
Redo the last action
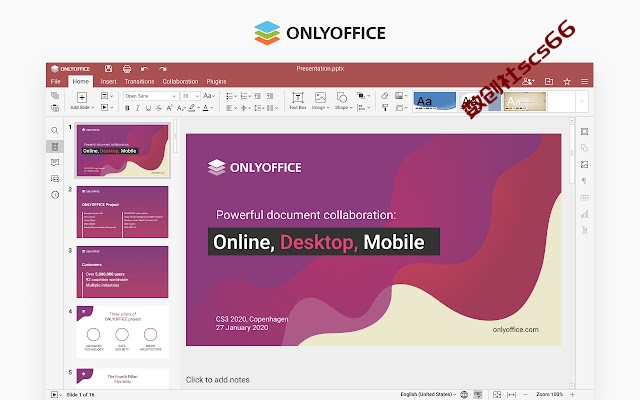pyautogui.click(x=163, y=69)
